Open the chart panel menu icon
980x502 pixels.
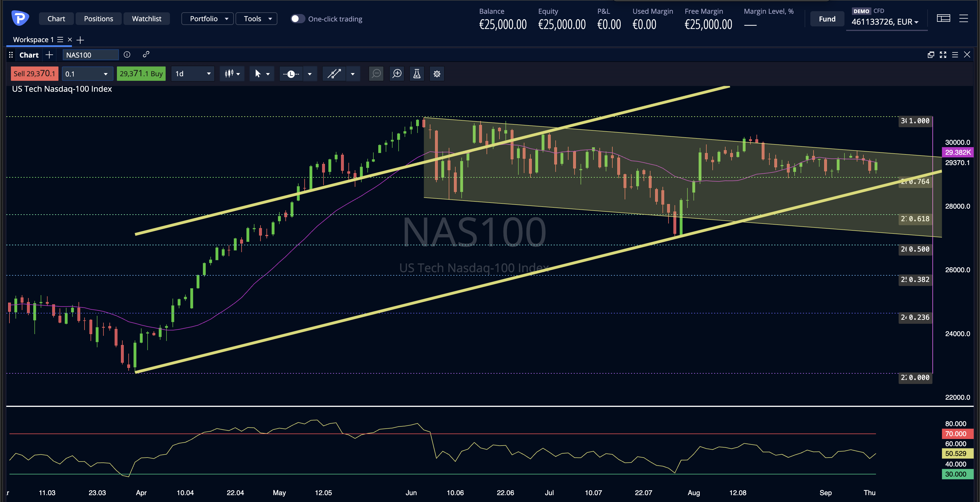tap(955, 55)
